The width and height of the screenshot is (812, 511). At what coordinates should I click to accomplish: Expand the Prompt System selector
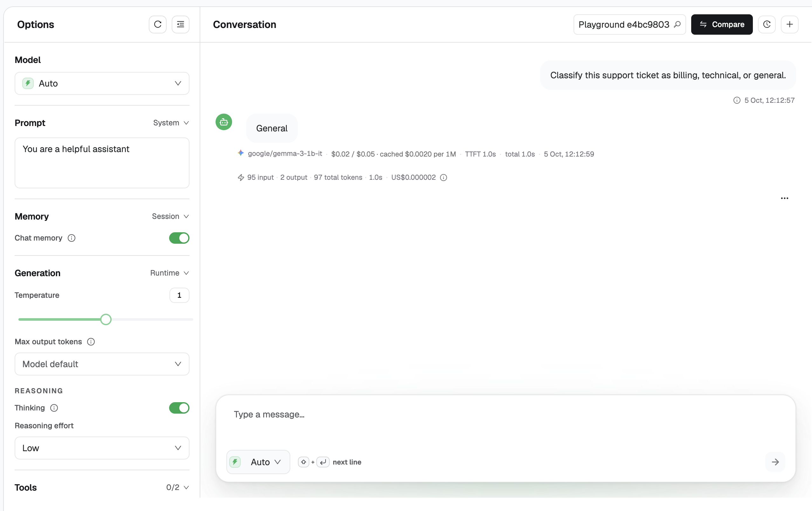pyautogui.click(x=171, y=123)
